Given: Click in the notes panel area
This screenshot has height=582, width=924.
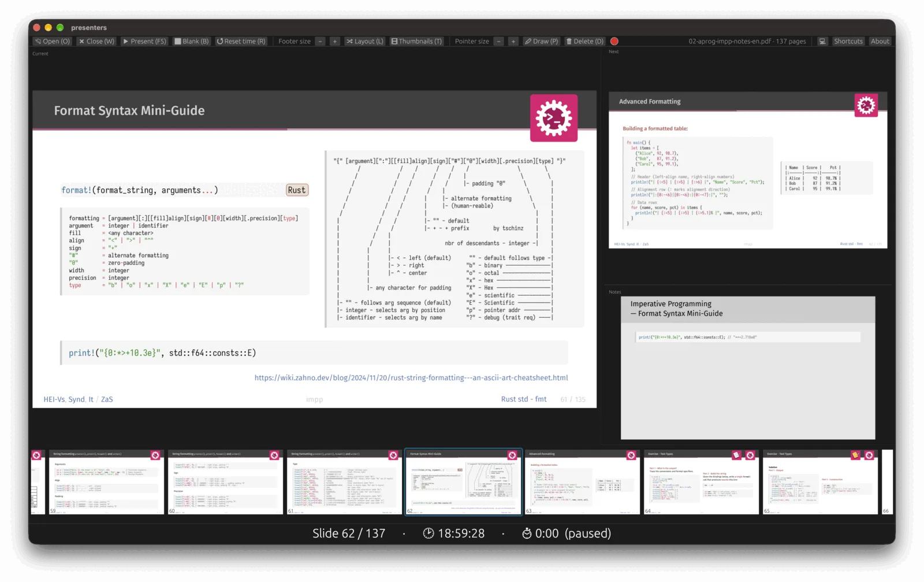Looking at the screenshot, I should [748, 368].
